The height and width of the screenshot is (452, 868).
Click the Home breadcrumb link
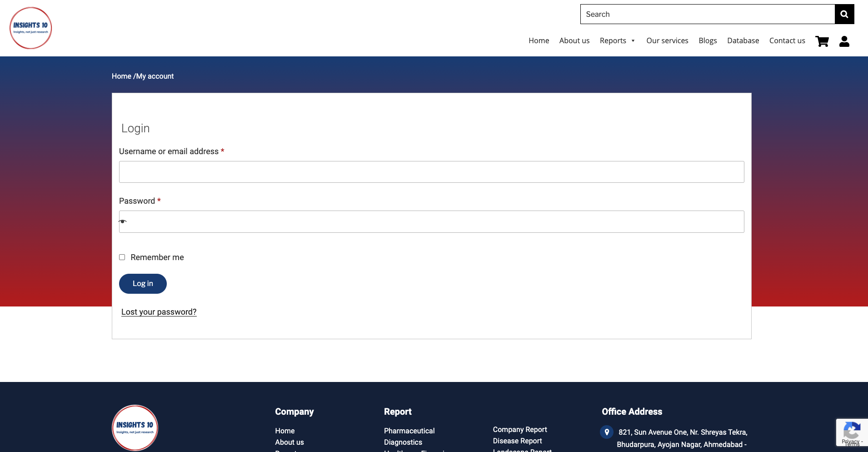click(121, 76)
